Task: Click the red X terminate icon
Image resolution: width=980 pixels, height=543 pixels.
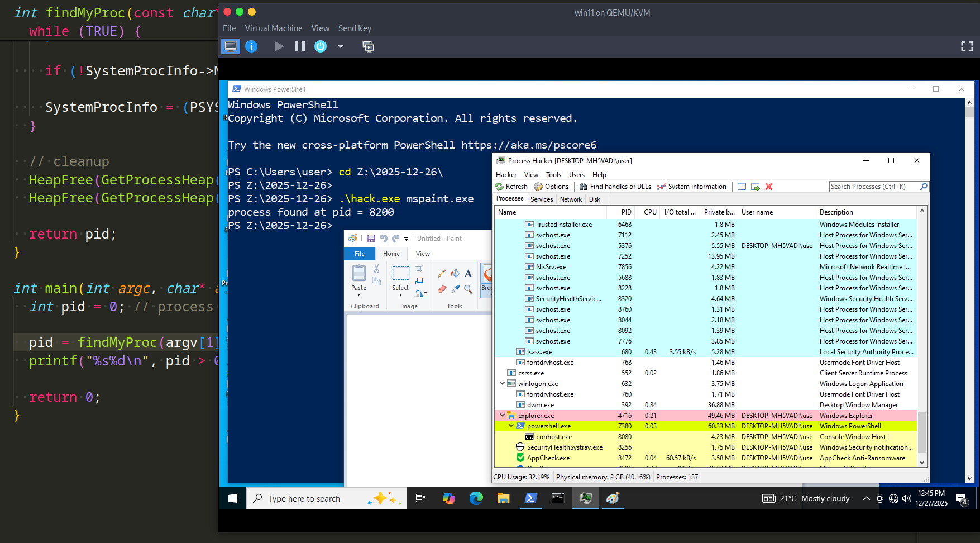Action: click(769, 187)
